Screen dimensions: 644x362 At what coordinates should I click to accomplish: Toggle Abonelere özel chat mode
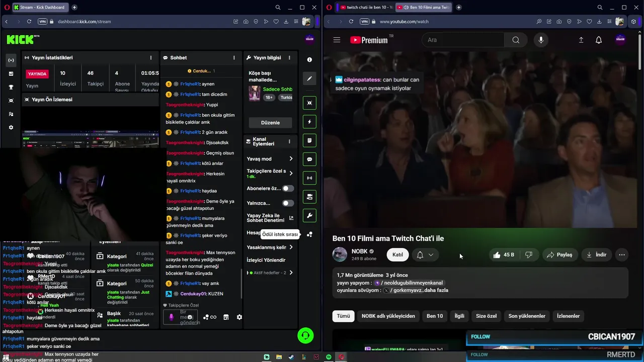(288, 189)
